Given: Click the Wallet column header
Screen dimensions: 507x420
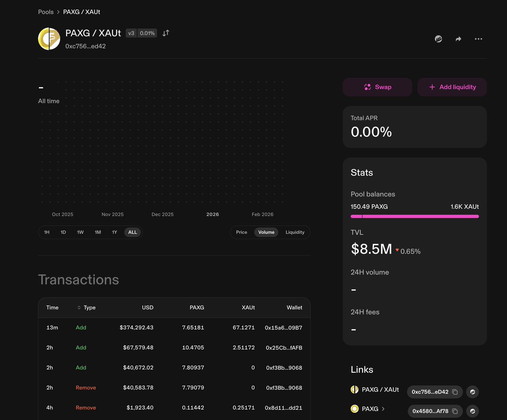Looking at the screenshot, I should coord(294,308).
